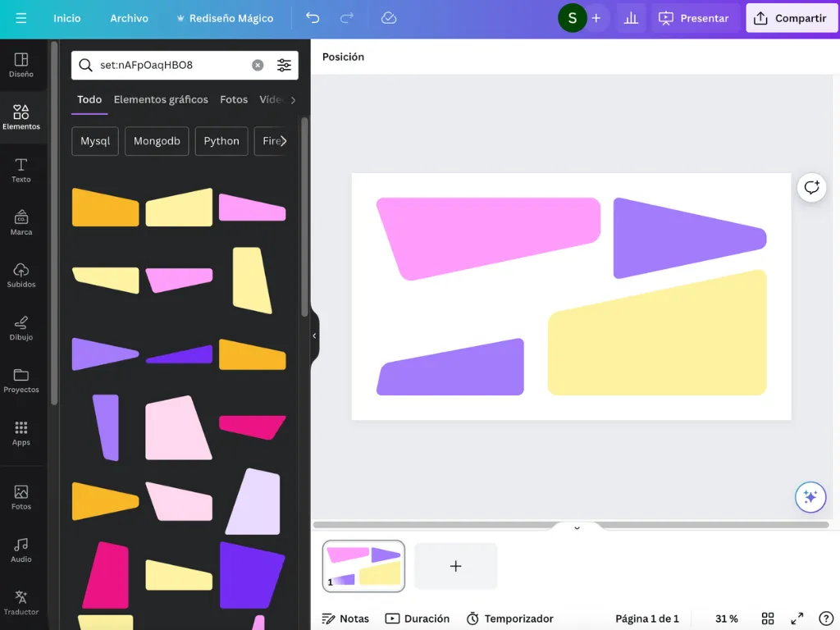840x630 pixels.
Task: Open the Texto tool in sidebar
Action: coord(21,171)
